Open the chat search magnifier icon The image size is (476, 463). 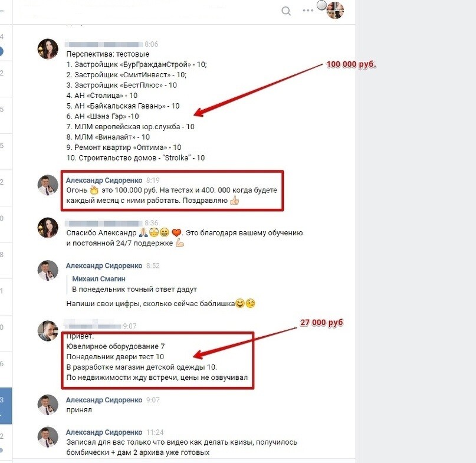coord(286,11)
